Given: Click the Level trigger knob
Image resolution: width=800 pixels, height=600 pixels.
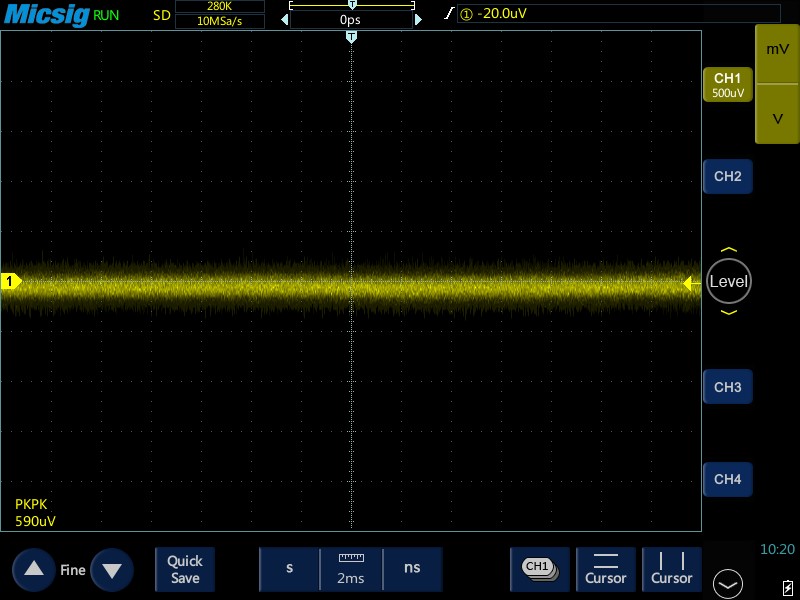Looking at the screenshot, I should [x=728, y=281].
